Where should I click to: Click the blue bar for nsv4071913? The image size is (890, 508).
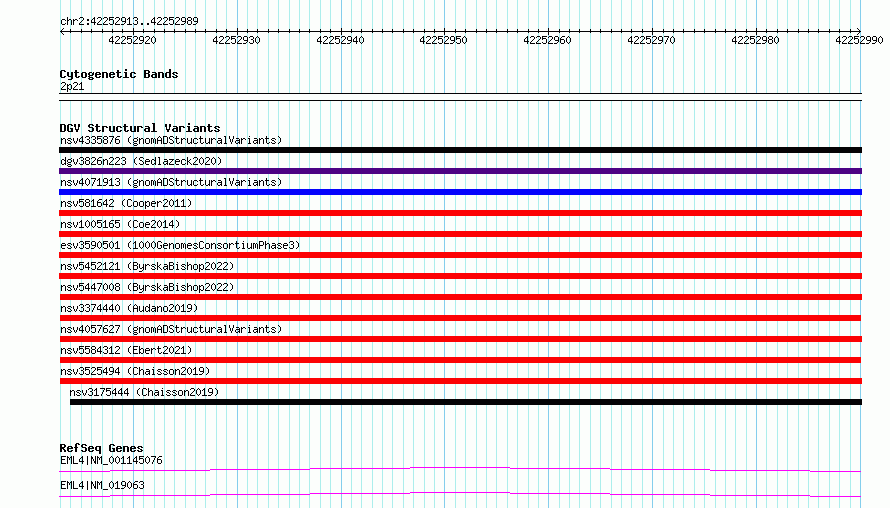point(460,192)
